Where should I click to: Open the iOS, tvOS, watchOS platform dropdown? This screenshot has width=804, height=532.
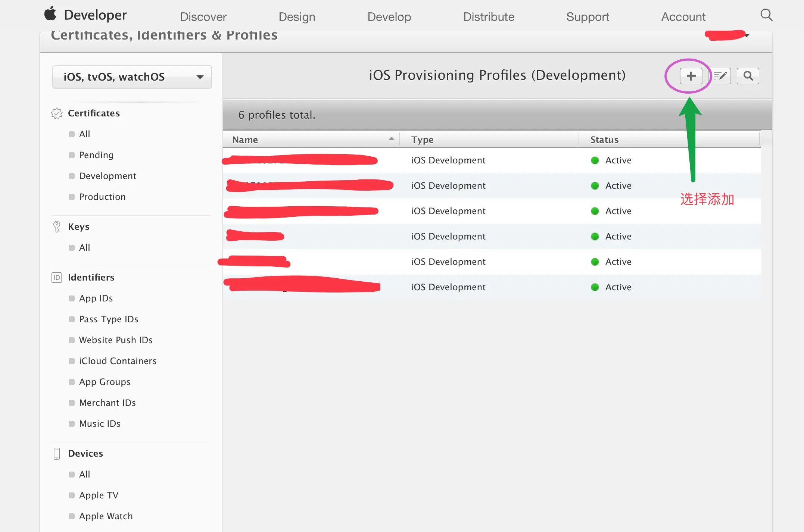[x=132, y=77]
